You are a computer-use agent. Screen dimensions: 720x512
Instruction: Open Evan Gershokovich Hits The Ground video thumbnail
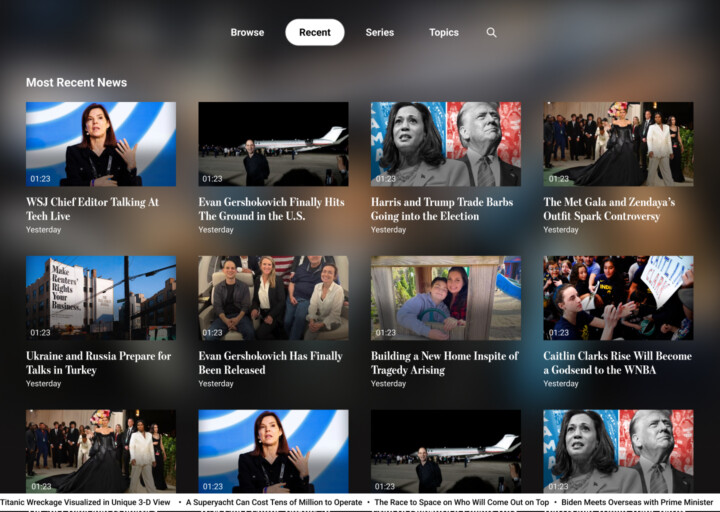pos(273,144)
